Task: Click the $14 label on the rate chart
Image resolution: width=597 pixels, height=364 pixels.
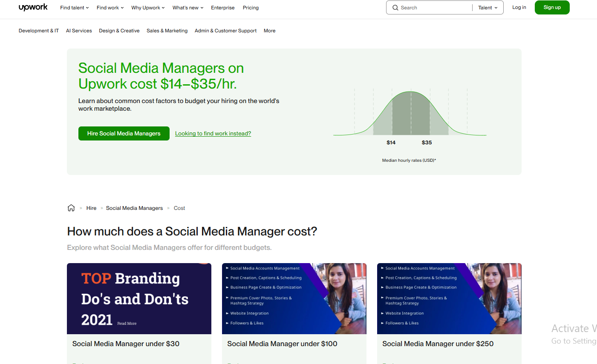Action: coord(391,143)
